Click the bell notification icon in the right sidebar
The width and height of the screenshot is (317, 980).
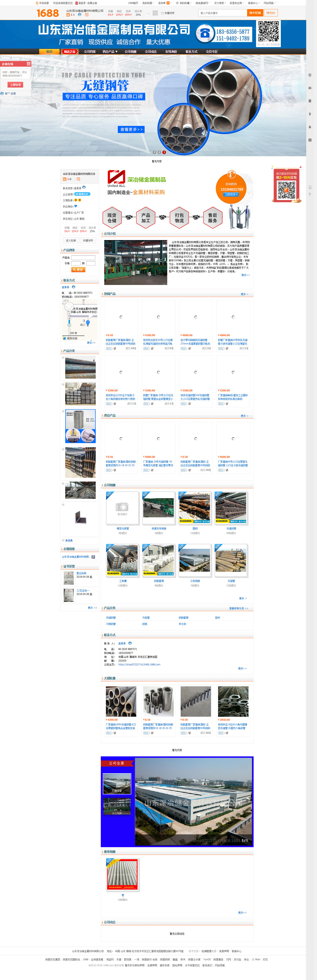310,127
